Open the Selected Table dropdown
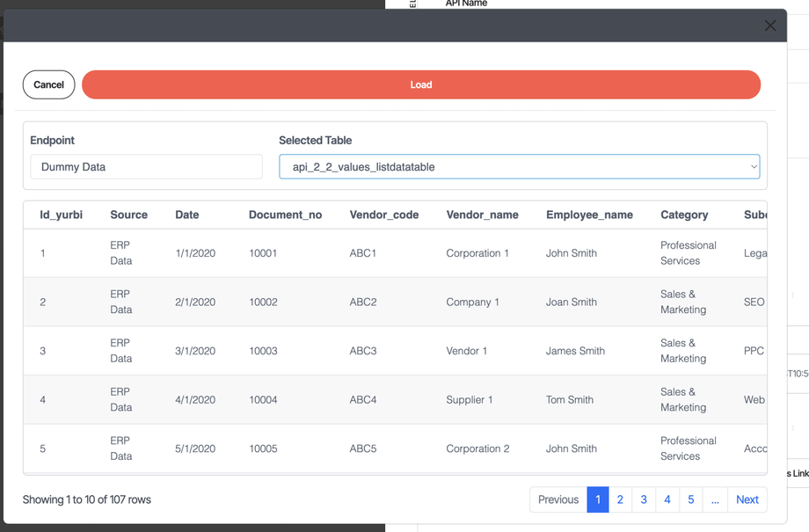 pyautogui.click(x=520, y=167)
